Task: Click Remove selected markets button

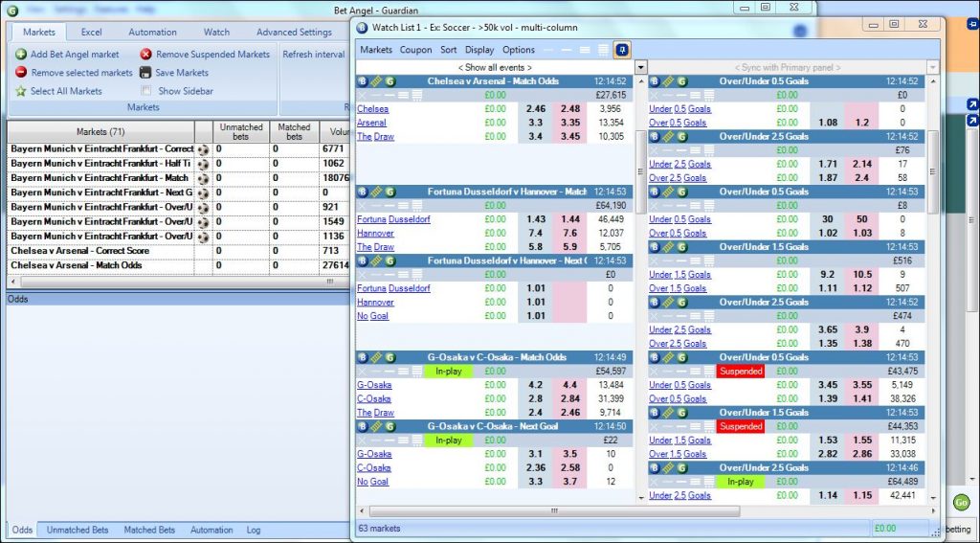Action: coord(74,73)
